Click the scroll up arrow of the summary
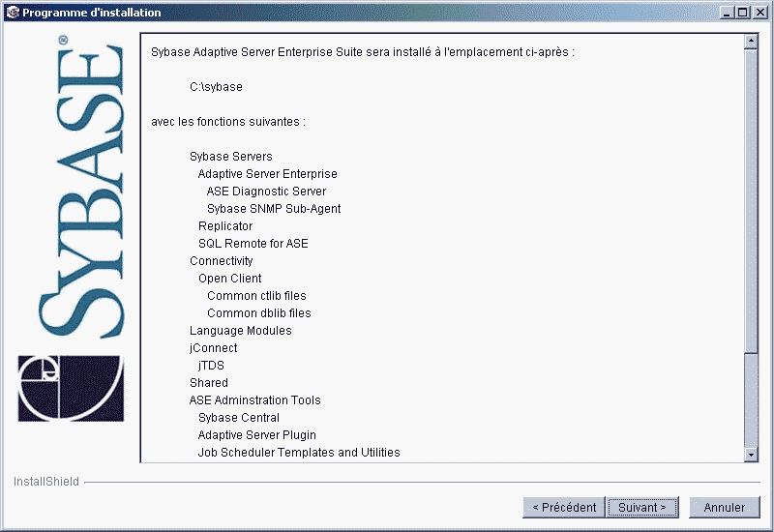The height and width of the screenshot is (532, 774). coord(751,42)
